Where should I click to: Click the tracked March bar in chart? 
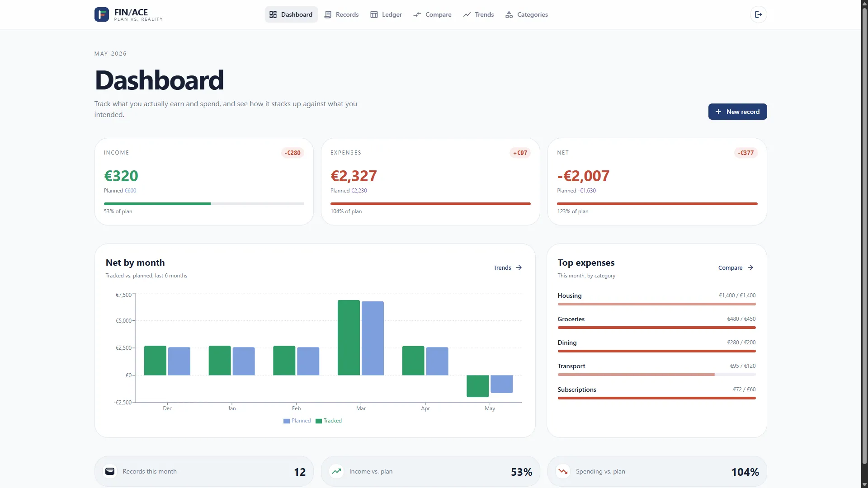tap(349, 338)
